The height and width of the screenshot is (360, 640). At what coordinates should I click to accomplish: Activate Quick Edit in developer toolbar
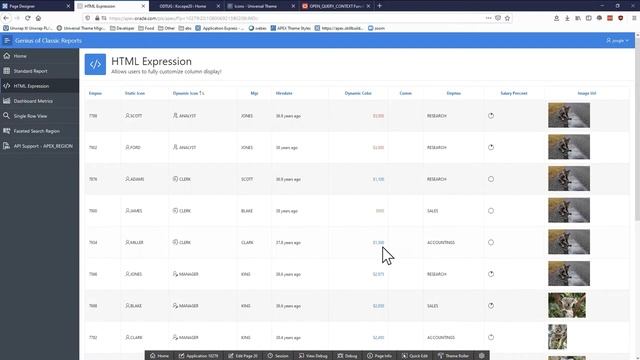pyautogui.click(x=414, y=356)
